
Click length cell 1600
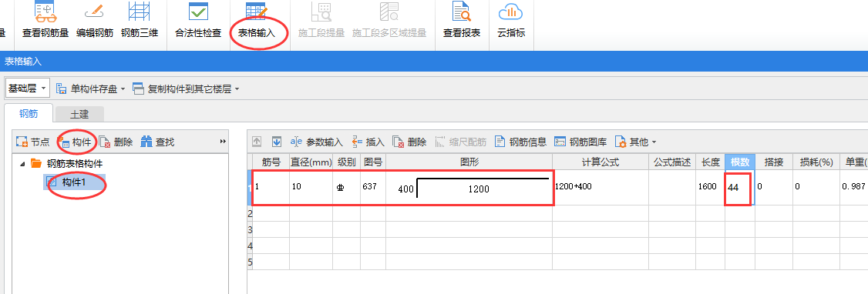click(711, 187)
